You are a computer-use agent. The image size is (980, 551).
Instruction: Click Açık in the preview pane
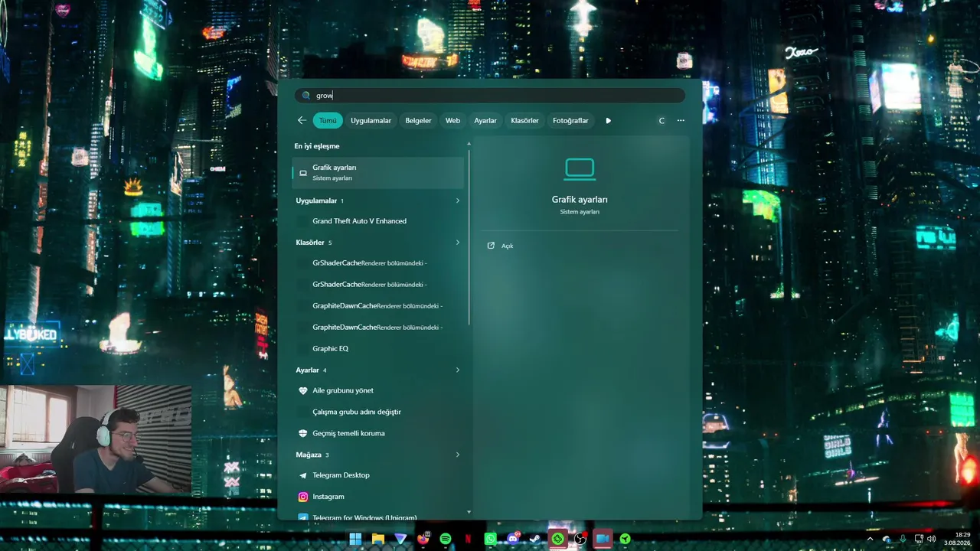click(507, 246)
